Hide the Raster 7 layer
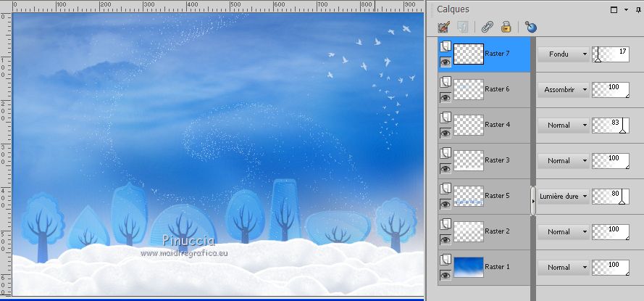644x301 pixels. (446, 62)
